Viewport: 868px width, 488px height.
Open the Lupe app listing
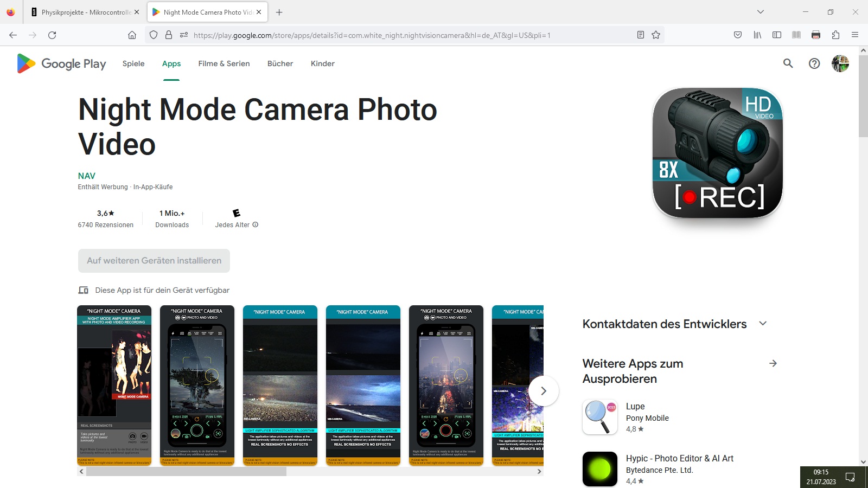(x=647, y=417)
